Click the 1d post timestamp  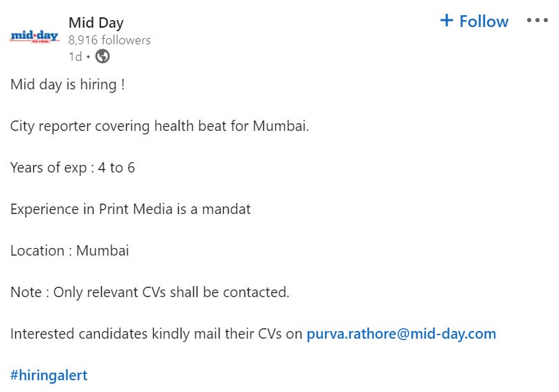coord(75,57)
